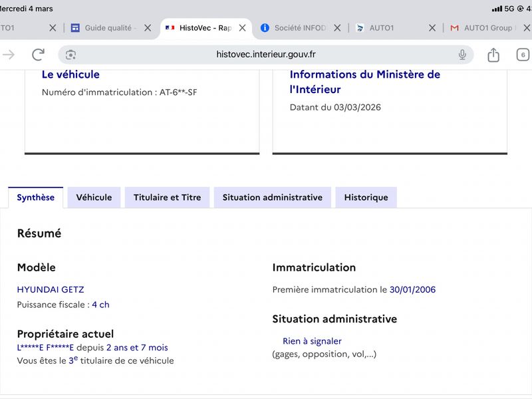Open the Situation administrative tab

click(x=273, y=198)
